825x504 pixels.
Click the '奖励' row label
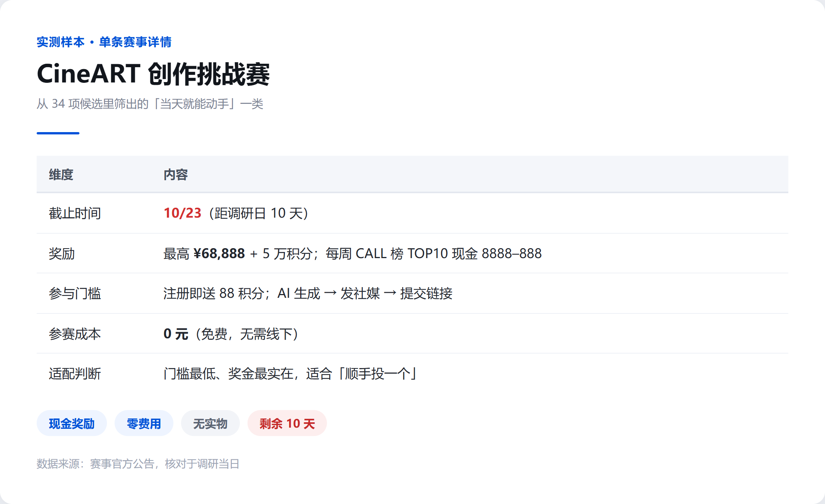62,254
